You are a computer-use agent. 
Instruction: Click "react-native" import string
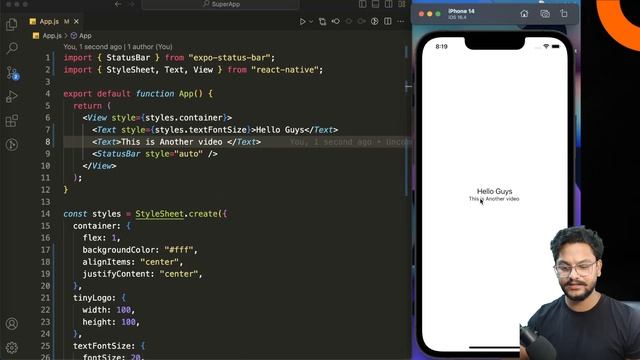(x=285, y=70)
